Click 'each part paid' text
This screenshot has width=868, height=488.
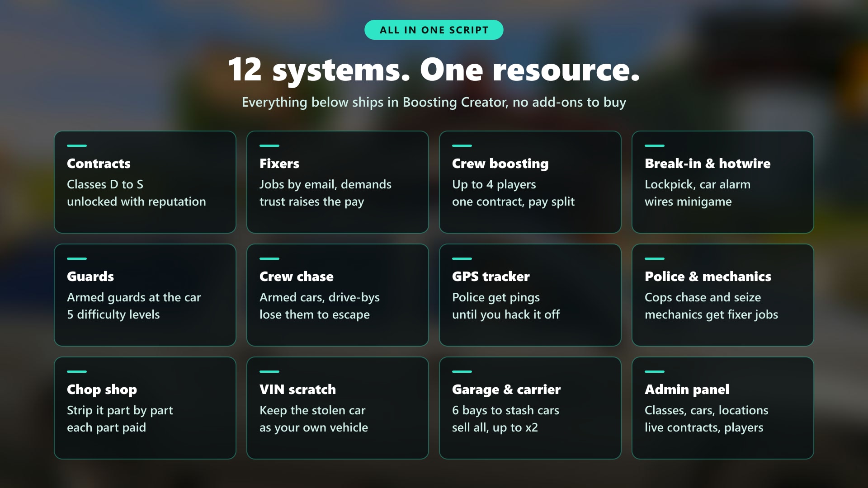point(107,427)
